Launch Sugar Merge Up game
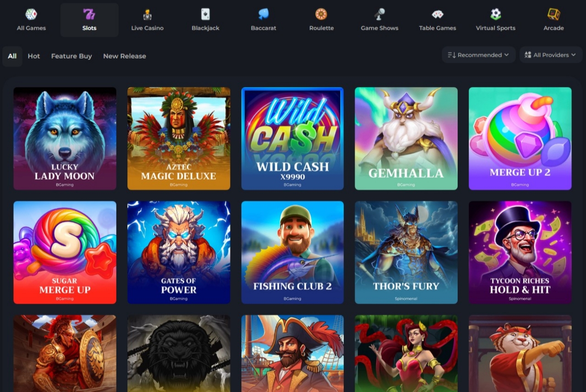586x392 pixels. point(65,252)
